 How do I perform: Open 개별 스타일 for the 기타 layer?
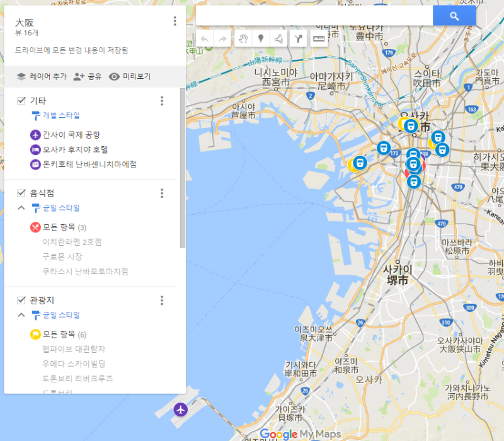(61, 116)
